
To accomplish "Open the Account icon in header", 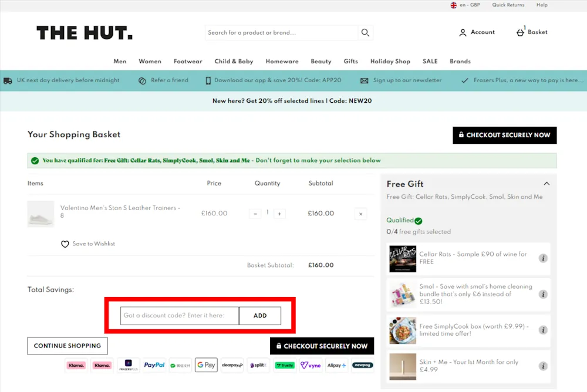I will (x=463, y=33).
